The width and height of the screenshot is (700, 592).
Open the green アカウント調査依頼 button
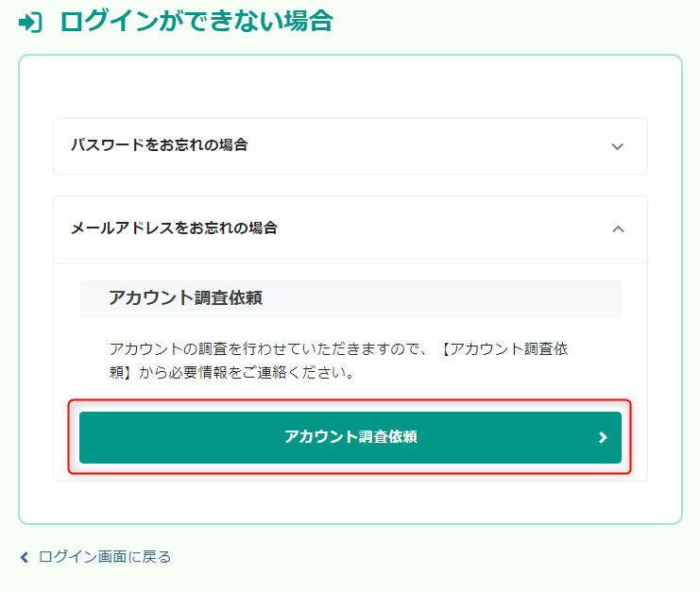click(350, 437)
